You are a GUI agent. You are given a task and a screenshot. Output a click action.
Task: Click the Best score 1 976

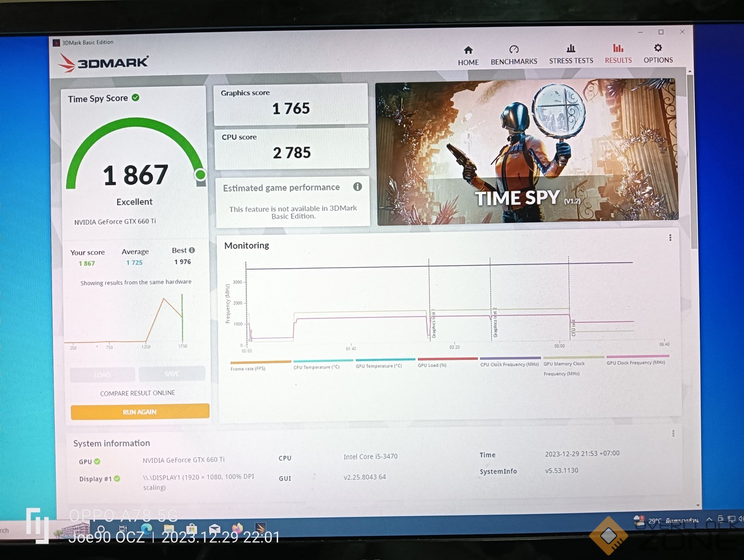pyautogui.click(x=182, y=262)
